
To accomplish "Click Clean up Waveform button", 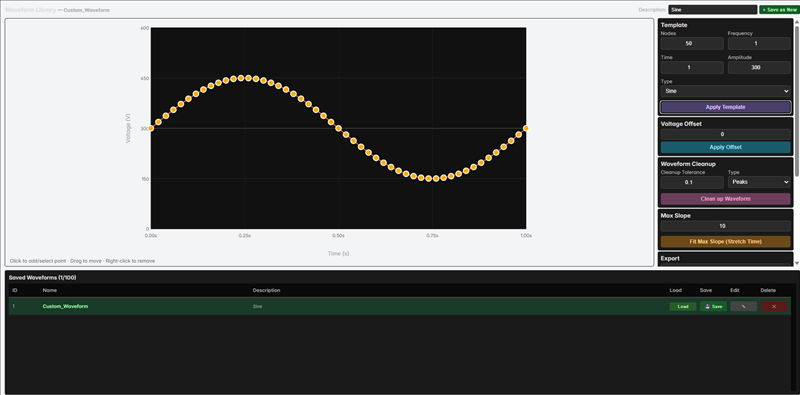I will coord(726,199).
